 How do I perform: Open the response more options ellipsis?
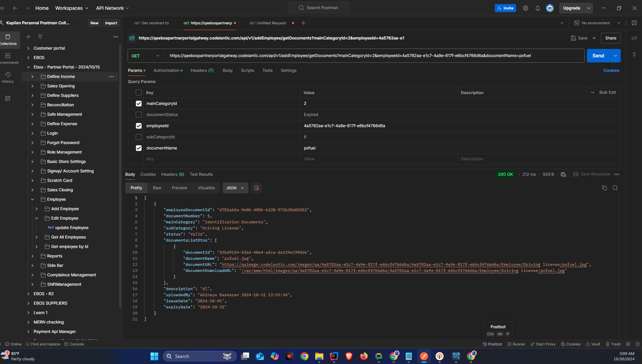click(617, 174)
